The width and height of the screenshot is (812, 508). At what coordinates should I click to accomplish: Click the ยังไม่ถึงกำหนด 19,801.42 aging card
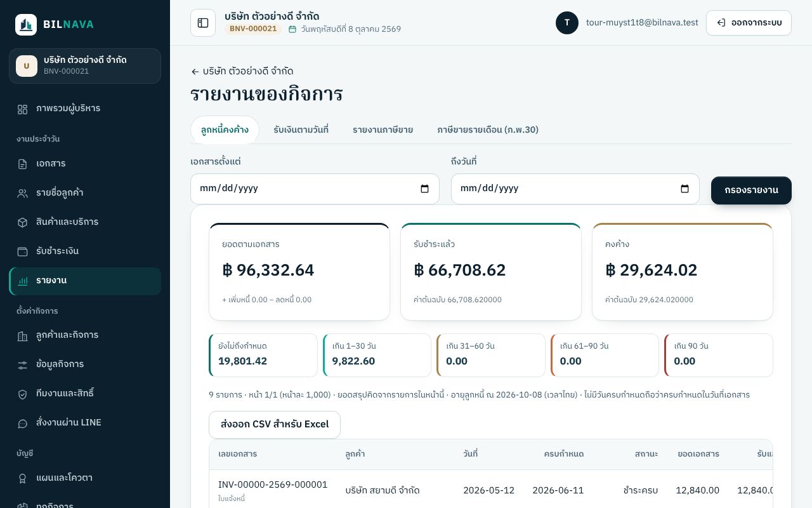pos(263,355)
